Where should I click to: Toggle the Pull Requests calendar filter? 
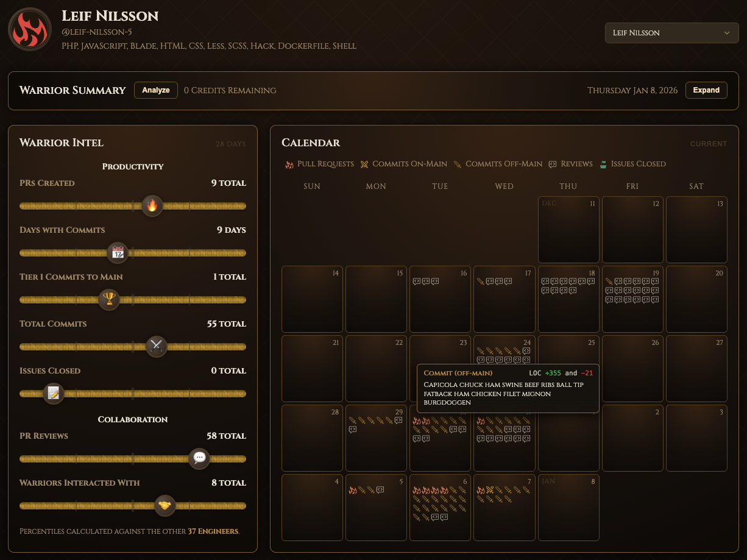(x=319, y=164)
